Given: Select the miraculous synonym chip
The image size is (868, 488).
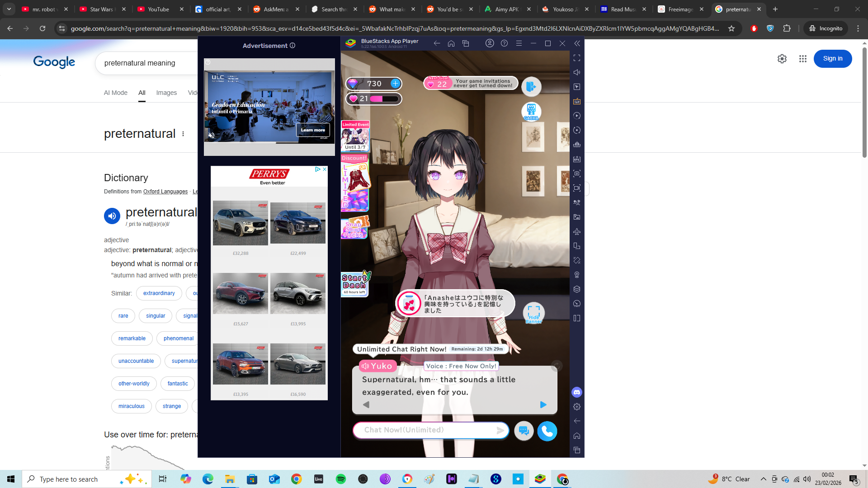Looking at the screenshot, I should (x=132, y=406).
